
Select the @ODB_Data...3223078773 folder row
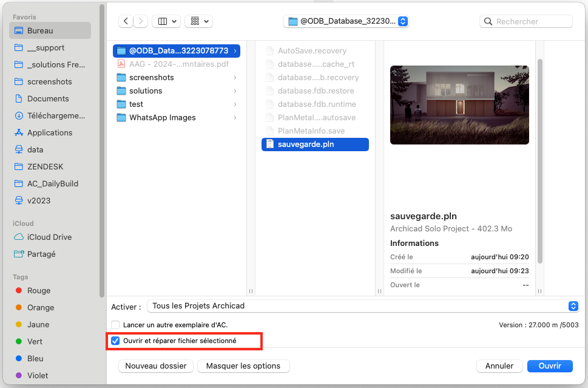pos(176,50)
